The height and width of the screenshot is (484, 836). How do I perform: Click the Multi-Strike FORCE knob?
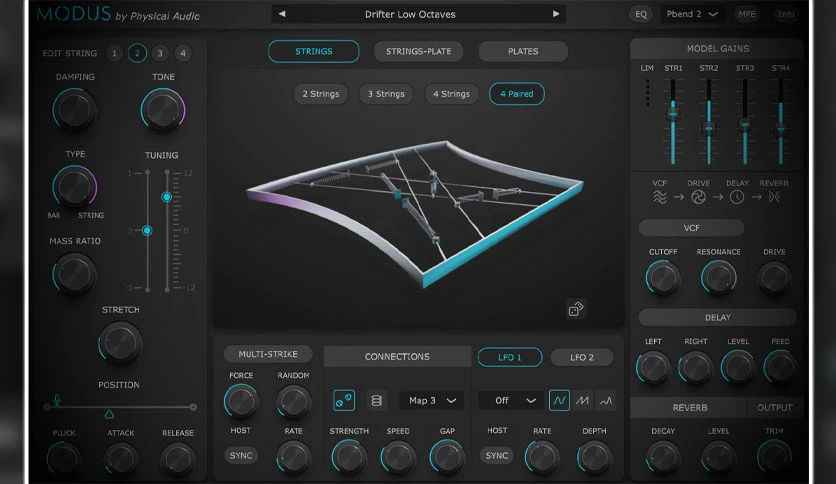241,401
